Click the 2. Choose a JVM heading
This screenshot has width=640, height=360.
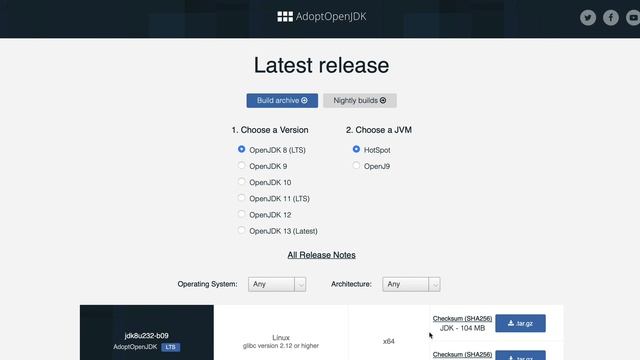(x=379, y=130)
